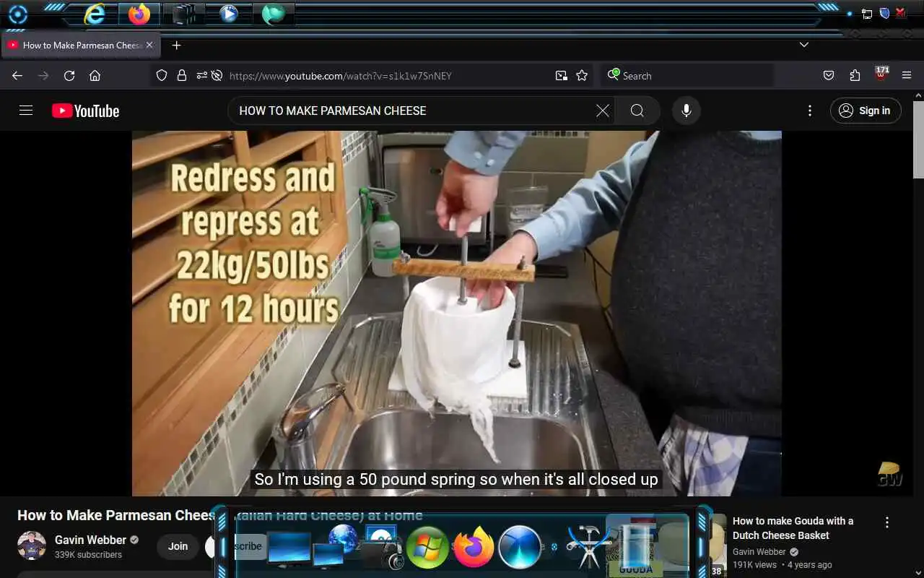
Task: Open the Gavin Webber channel name link
Action: point(90,540)
